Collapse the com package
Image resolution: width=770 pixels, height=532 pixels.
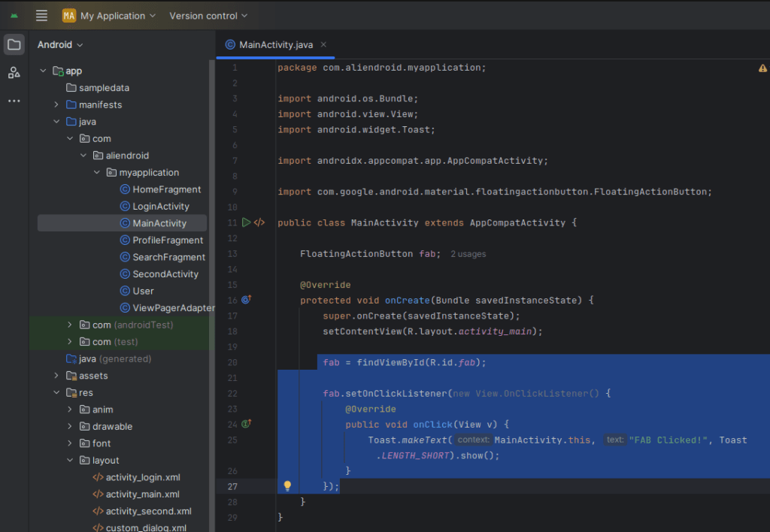pyautogui.click(x=70, y=138)
